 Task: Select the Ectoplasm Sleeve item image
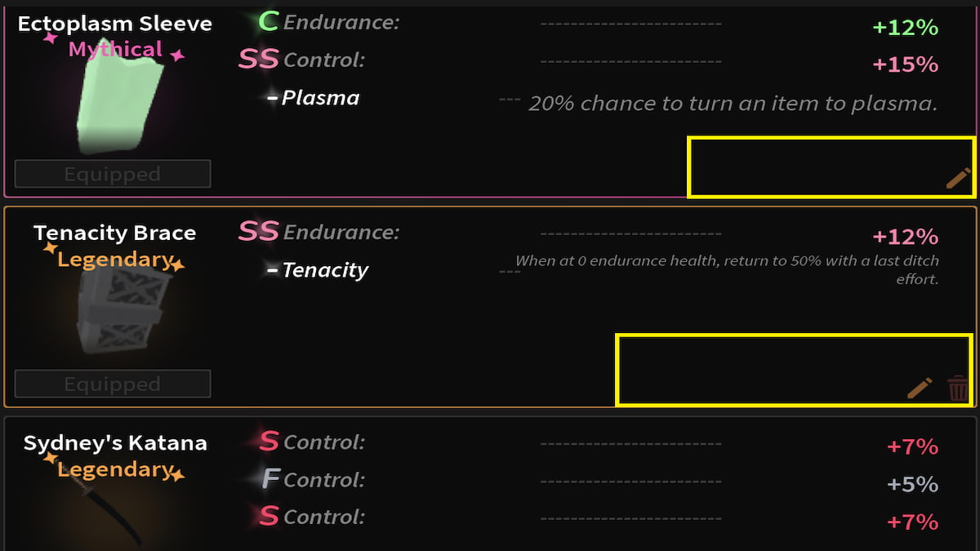pos(119,98)
